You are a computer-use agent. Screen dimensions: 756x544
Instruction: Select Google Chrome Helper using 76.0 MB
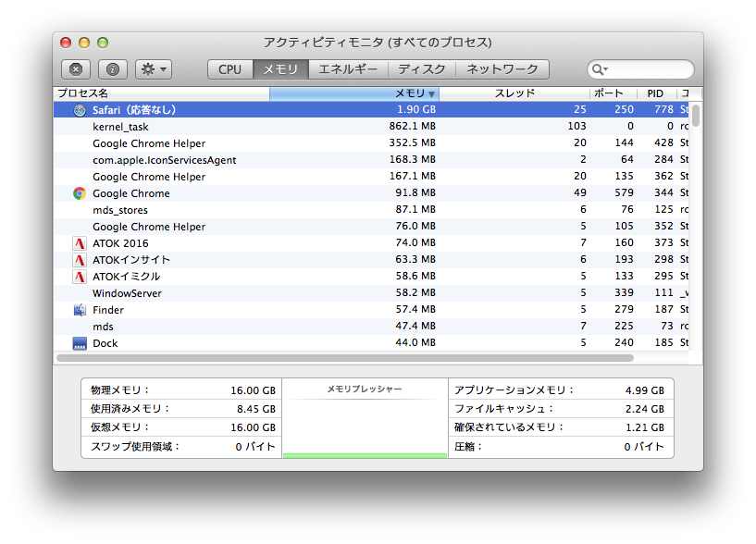(371, 227)
